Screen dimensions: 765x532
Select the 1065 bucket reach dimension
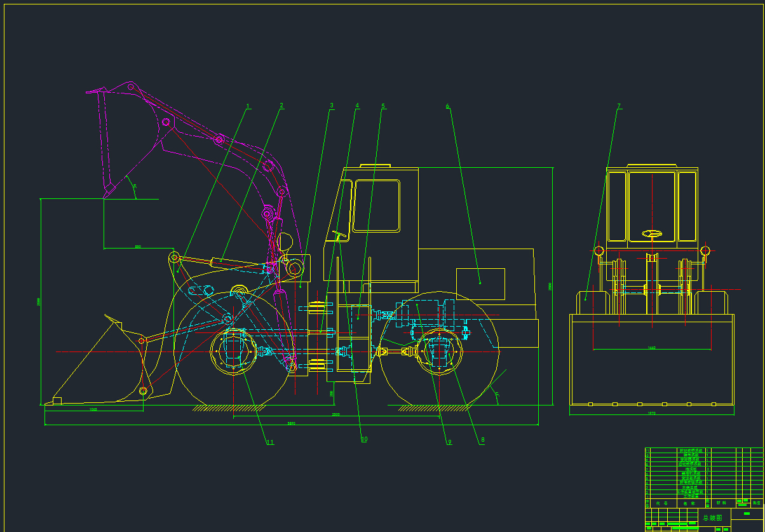pyautogui.click(x=93, y=409)
